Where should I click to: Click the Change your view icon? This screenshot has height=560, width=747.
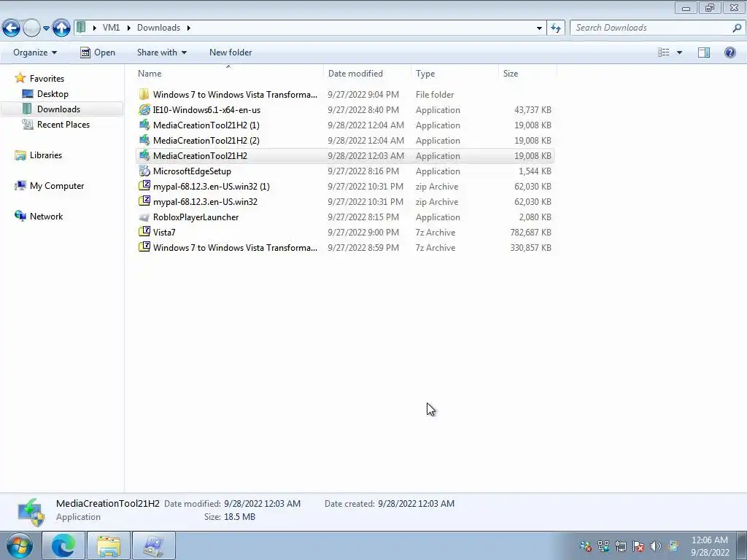coord(664,52)
